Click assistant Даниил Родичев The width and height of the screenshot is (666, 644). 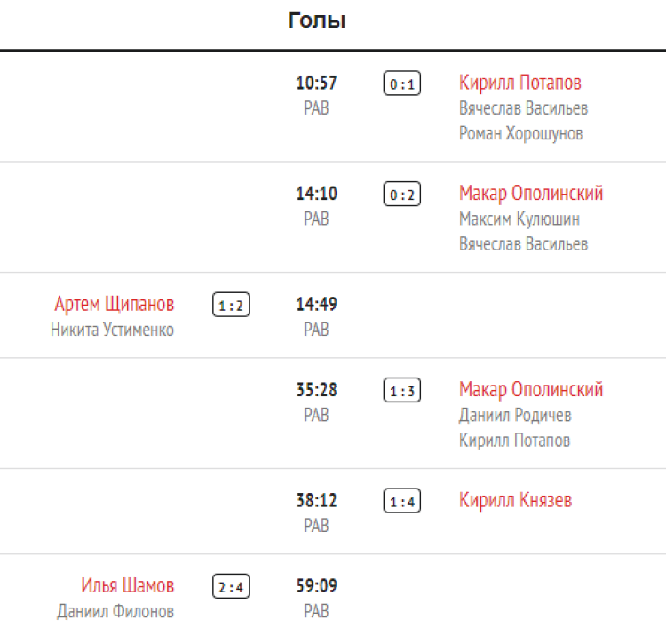click(515, 415)
